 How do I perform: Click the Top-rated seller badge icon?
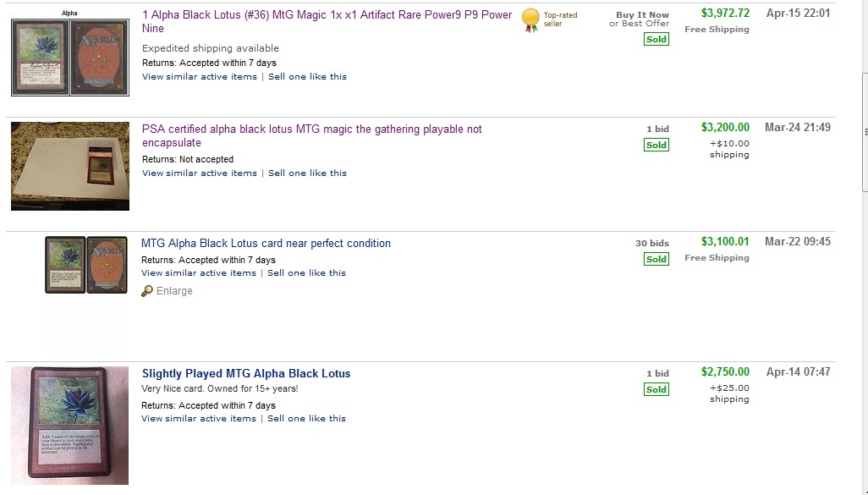point(530,19)
